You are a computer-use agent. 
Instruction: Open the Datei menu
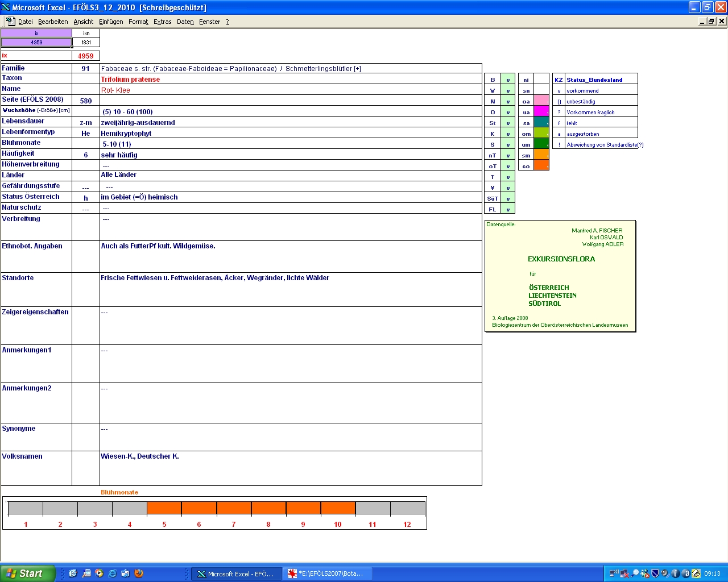coord(25,22)
